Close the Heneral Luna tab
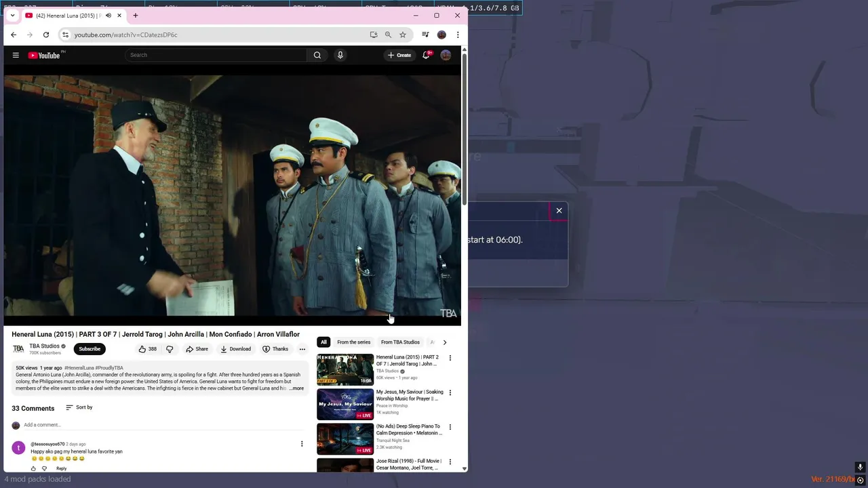868x488 pixels. click(119, 16)
